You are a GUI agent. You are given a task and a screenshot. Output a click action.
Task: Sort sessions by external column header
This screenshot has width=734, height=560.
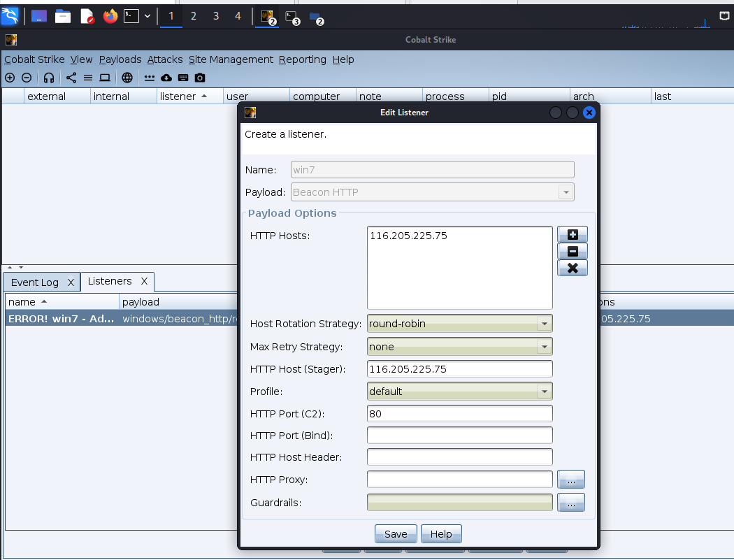coord(57,96)
